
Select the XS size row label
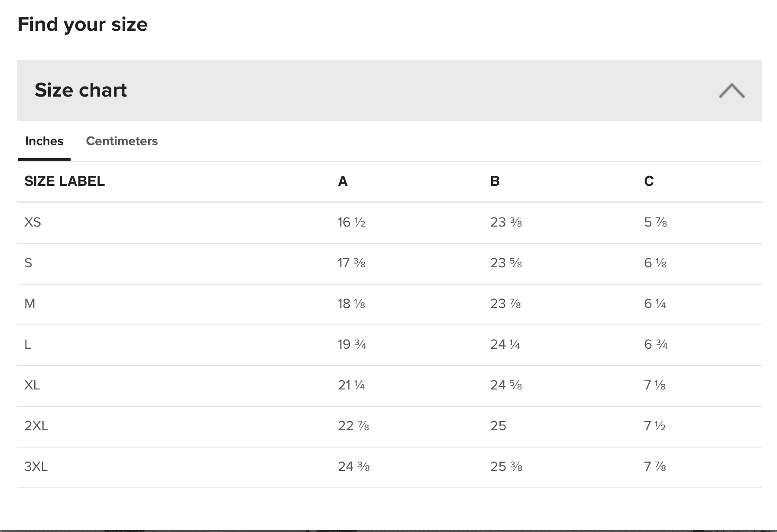pos(33,222)
